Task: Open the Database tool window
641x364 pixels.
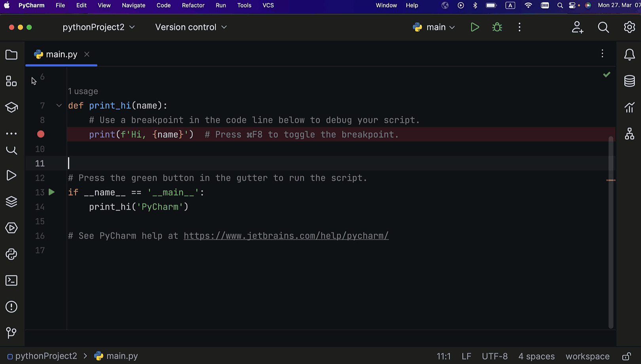Action: pyautogui.click(x=629, y=81)
